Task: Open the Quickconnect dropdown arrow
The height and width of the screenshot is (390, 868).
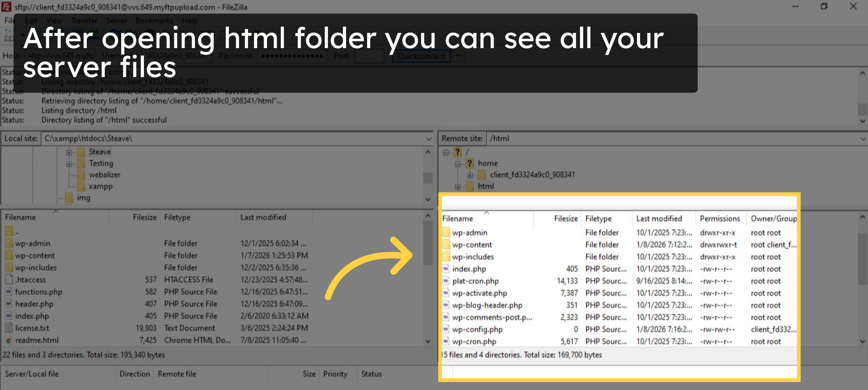Action: tap(458, 56)
